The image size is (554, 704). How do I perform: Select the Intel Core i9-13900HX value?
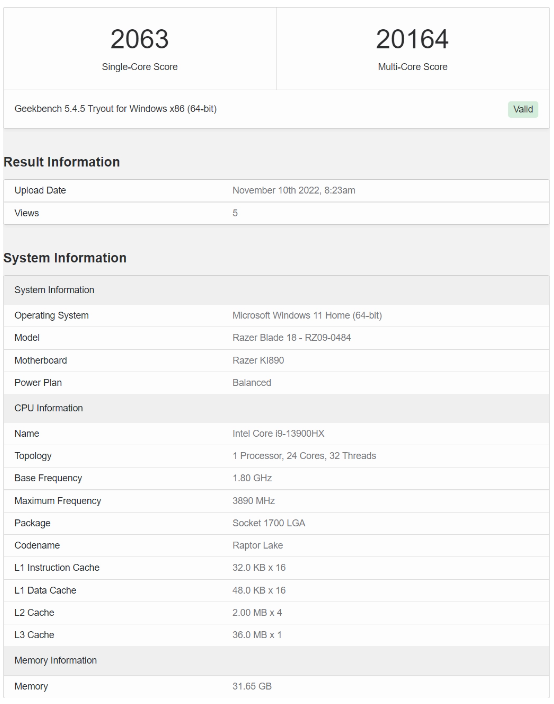pyautogui.click(x=278, y=434)
